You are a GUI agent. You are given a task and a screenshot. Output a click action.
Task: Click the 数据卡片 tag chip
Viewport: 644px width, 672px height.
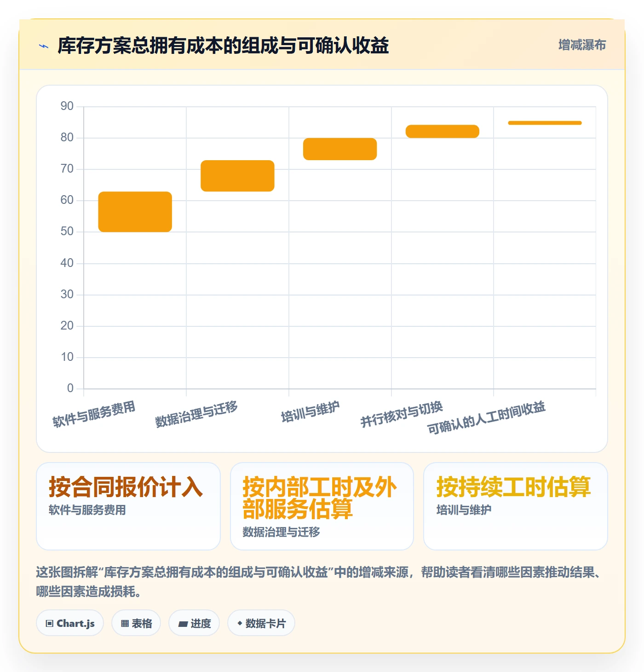tap(261, 623)
